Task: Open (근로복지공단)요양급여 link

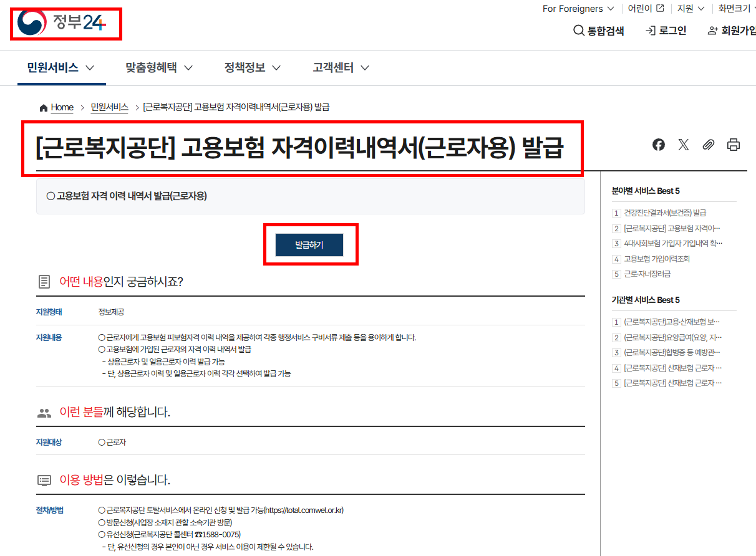Action: tap(672, 337)
